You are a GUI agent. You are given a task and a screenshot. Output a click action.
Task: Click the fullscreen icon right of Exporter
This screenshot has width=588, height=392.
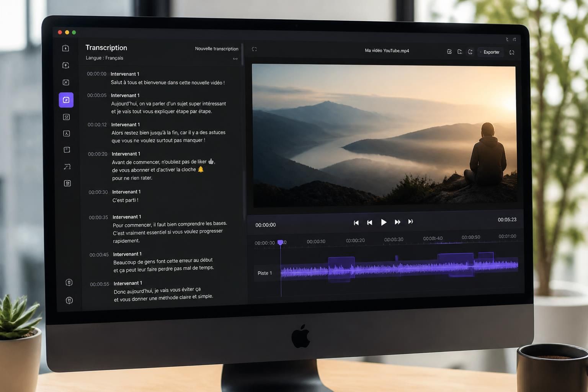512,52
